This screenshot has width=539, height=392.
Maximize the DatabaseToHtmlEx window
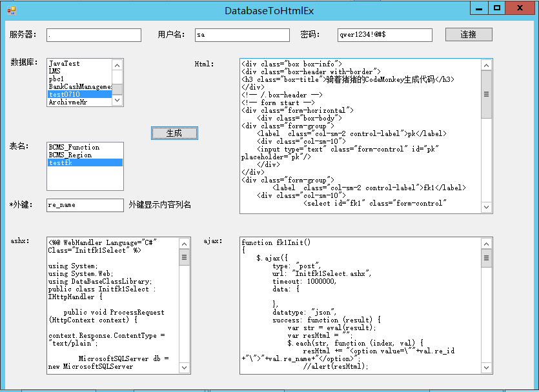(496, 8)
